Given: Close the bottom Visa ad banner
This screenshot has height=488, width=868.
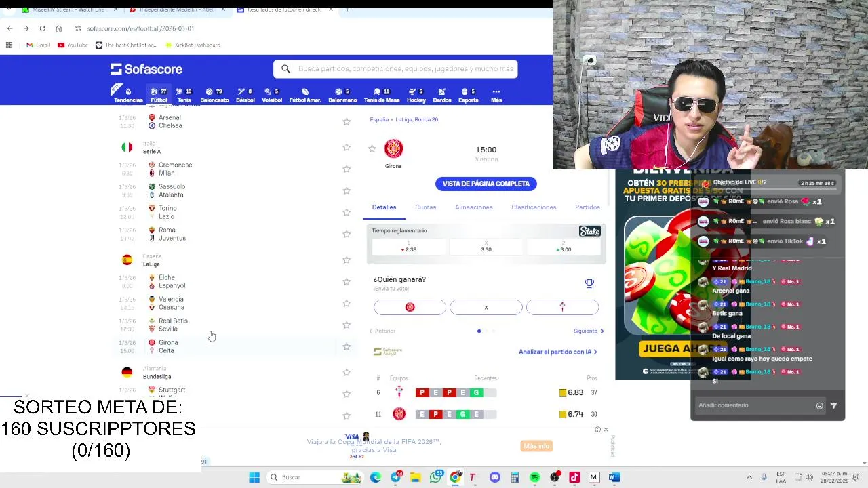Looking at the screenshot, I should 606,430.
